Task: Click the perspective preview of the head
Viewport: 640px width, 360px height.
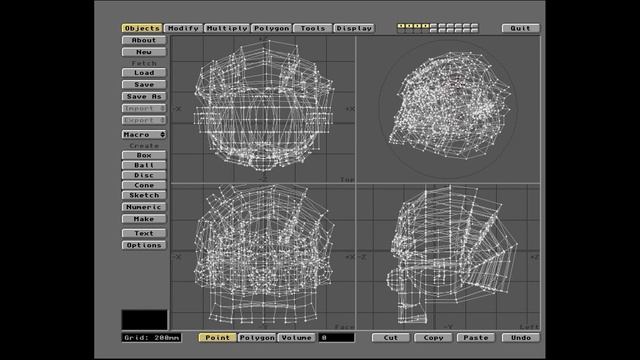Action: click(x=448, y=109)
